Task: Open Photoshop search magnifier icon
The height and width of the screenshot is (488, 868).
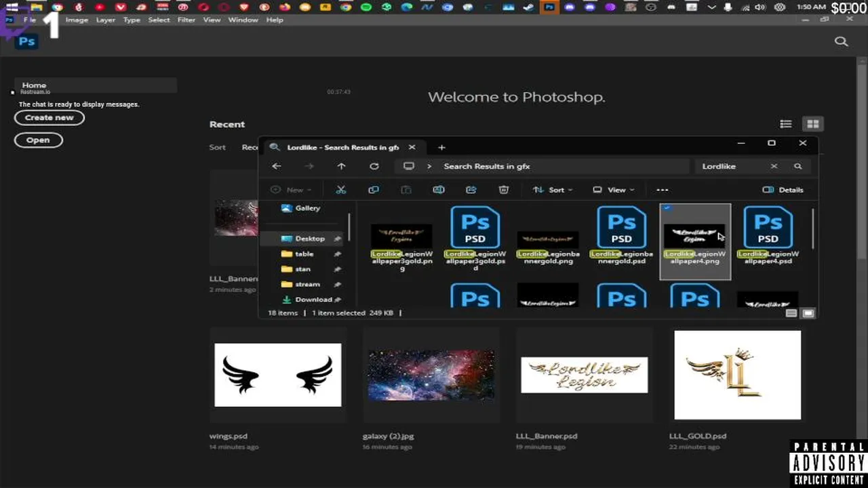Action: (x=842, y=41)
